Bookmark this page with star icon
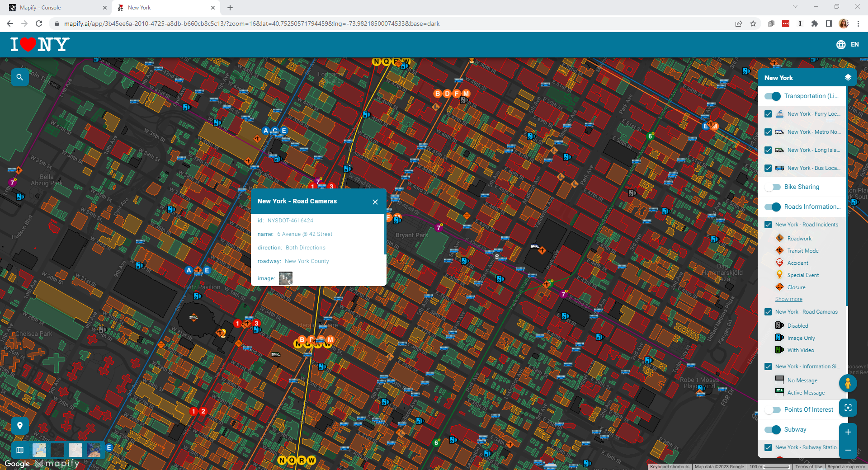The width and height of the screenshot is (868, 470). pos(753,23)
